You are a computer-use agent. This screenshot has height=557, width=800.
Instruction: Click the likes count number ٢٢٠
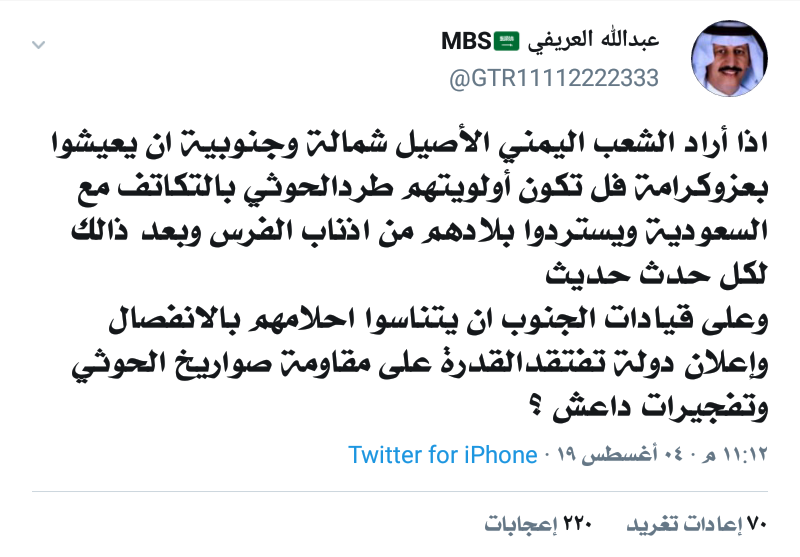point(577,523)
